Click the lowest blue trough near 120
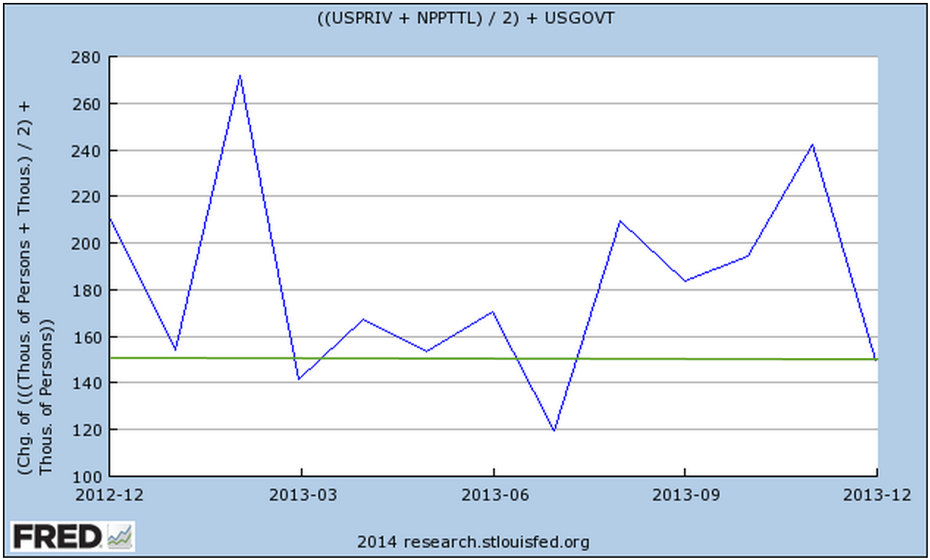Viewport: 930px width, 560px height. coord(553,431)
